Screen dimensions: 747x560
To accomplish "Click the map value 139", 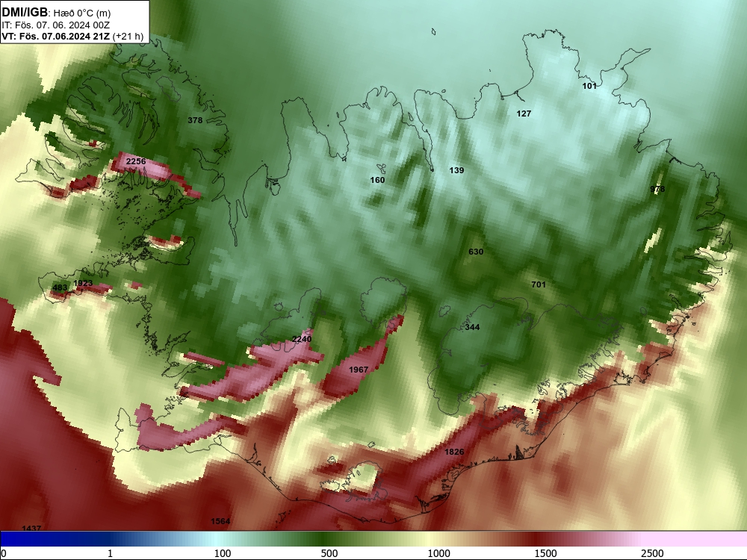I will [x=456, y=170].
